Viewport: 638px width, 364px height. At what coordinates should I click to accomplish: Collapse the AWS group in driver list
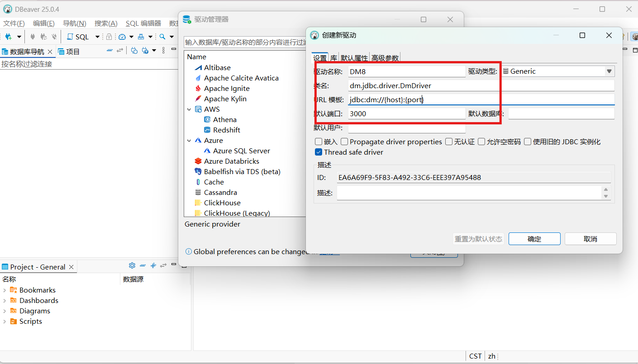pos(189,109)
